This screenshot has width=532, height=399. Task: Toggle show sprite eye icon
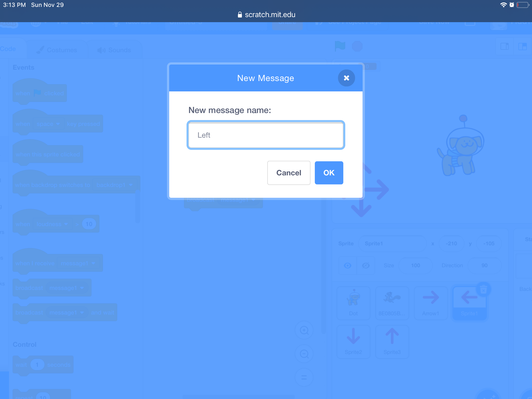(x=348, y=266)
